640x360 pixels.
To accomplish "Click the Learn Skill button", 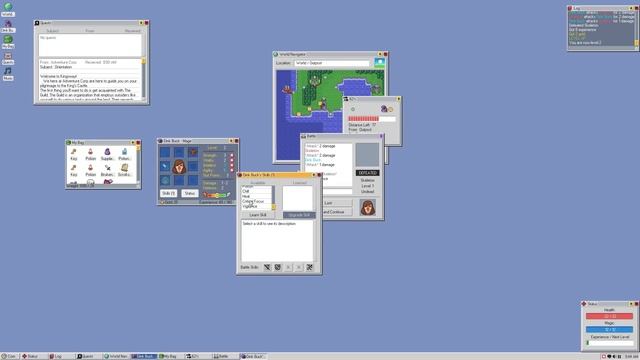I will tap(258, 215).
